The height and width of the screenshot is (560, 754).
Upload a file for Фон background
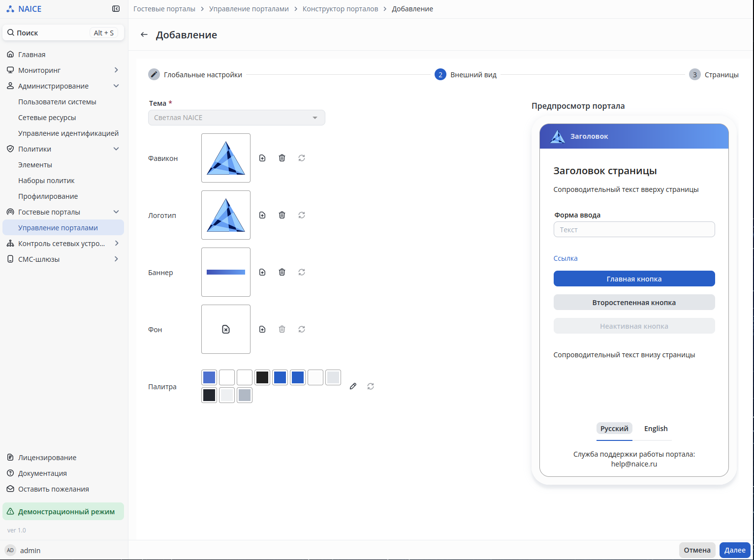tap(262, 329)
